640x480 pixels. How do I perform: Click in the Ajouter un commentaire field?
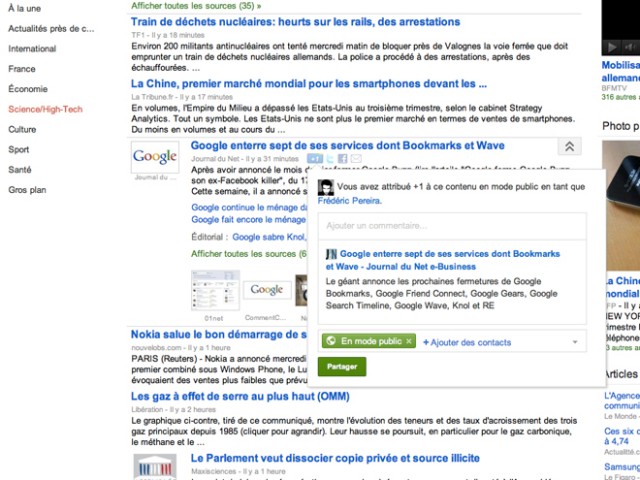452,226
